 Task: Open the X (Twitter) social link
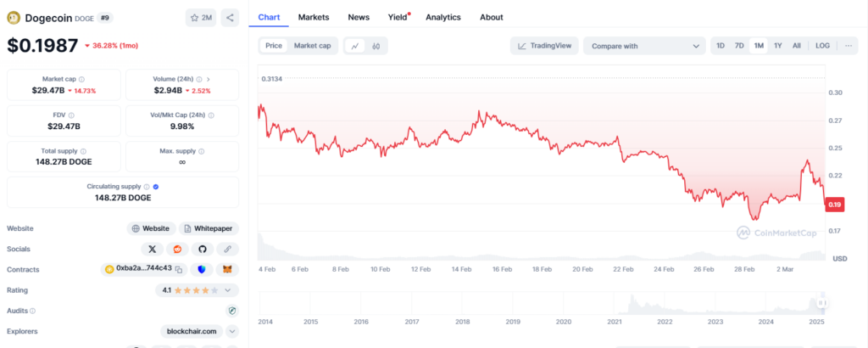(152, 249)
